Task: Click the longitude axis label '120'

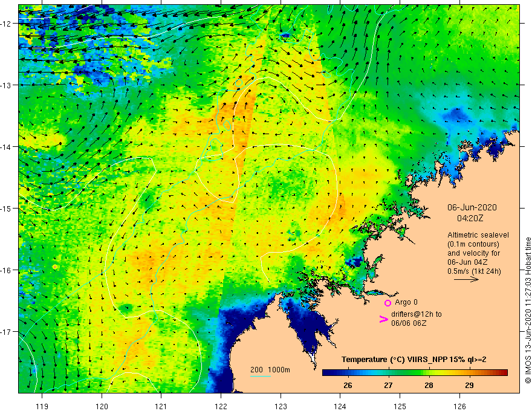Action: point(102,406)
